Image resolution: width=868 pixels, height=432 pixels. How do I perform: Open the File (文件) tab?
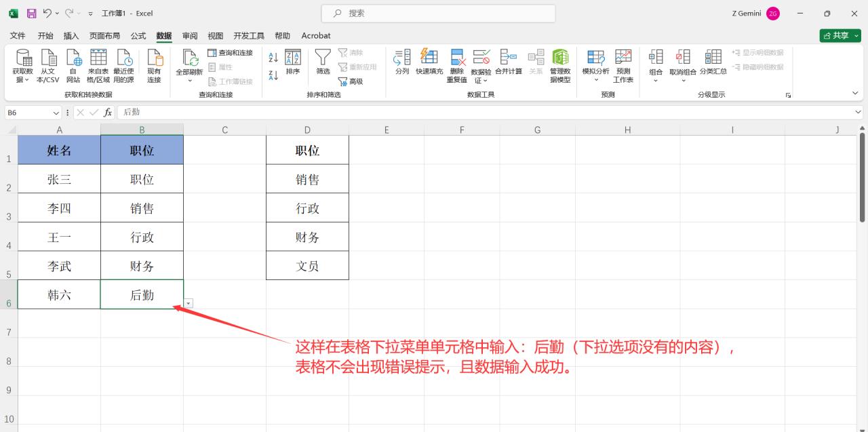[18, 36]
